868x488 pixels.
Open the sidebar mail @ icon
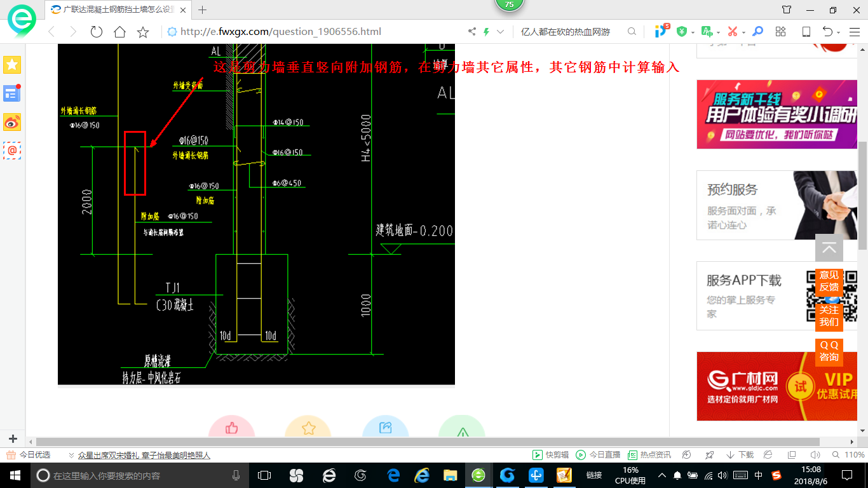[x=12, y=150]
